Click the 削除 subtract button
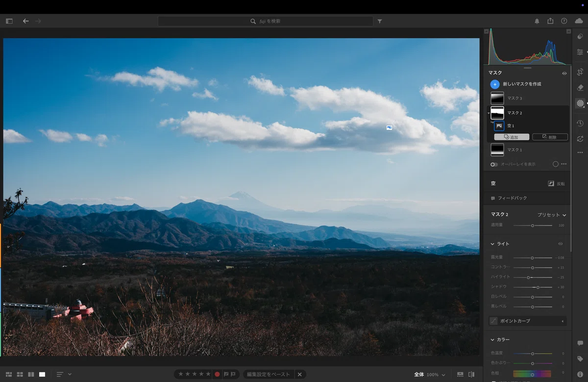Image resolution: width=588 pixels, height=382 pixels. [550, 137]
